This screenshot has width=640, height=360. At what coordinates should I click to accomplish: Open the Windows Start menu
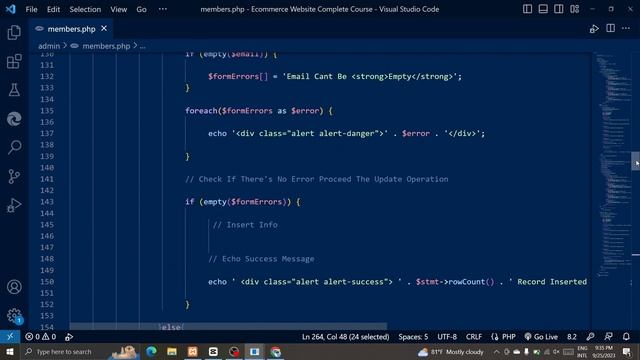[10, 351]
